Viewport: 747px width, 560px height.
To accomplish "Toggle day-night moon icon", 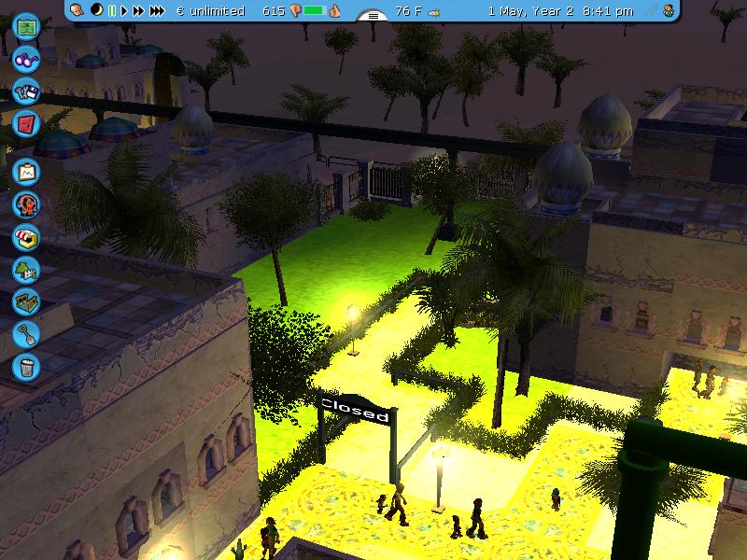I will [97, 10].
